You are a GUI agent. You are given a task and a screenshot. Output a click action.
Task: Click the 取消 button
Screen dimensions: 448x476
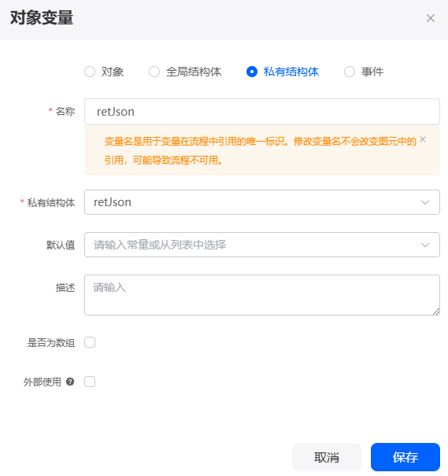[327, 457]
